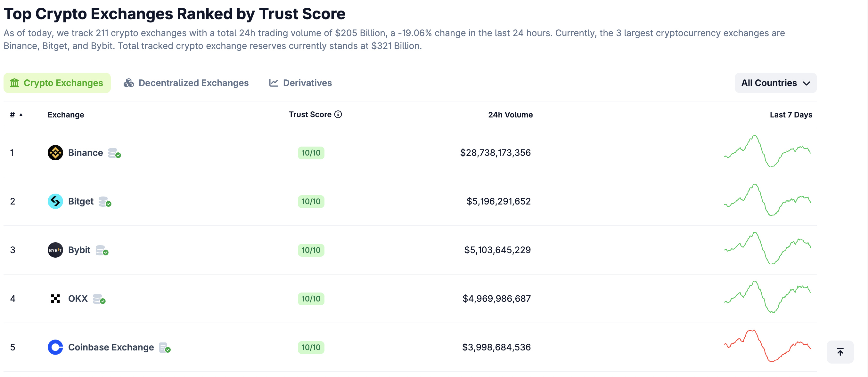Viewport: 868px width, 377px height.
Task: Open the Coinbase Exchange page
Action: [x=111, y=347]
